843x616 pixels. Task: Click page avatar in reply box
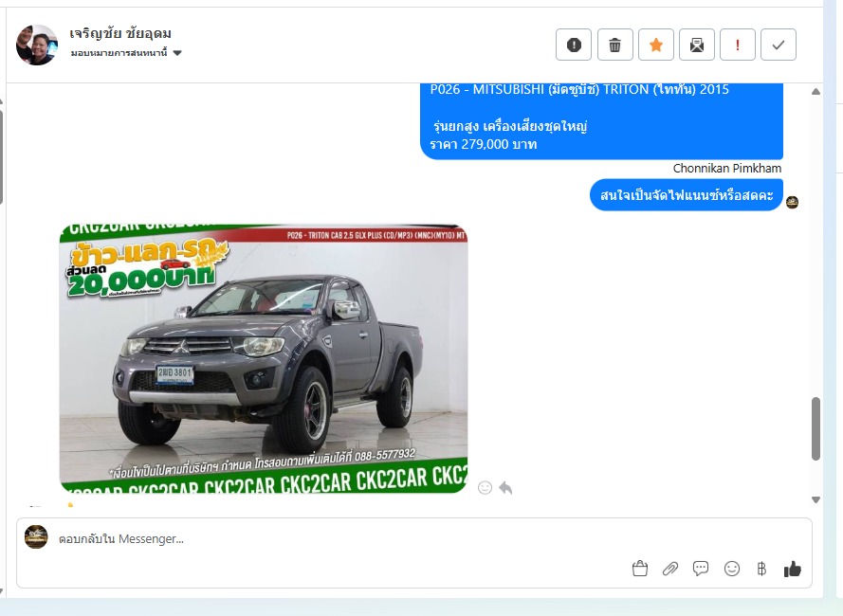[x=36, y=537]
